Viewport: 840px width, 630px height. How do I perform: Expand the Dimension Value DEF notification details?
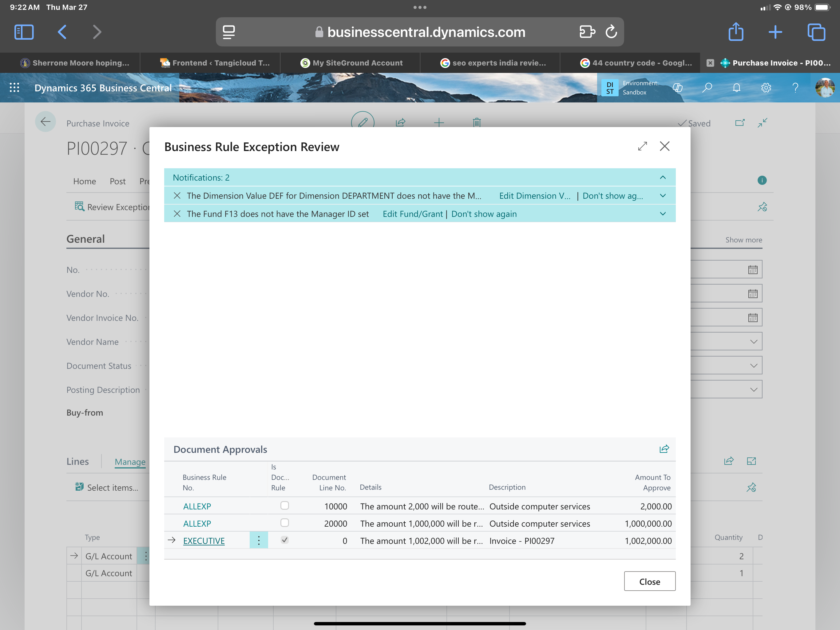tap(663, 196)
